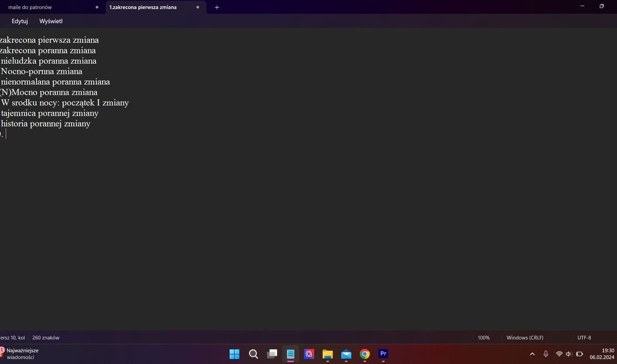Open File Explorer from the taskbar
The image size is (617, 364).
(328, 354)
